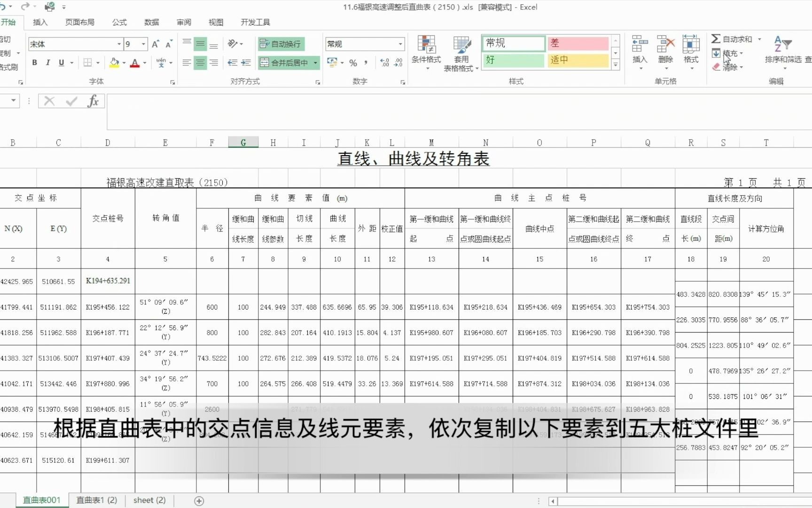
Task: Increase font size icon
Action: click(x=156, y=44)
